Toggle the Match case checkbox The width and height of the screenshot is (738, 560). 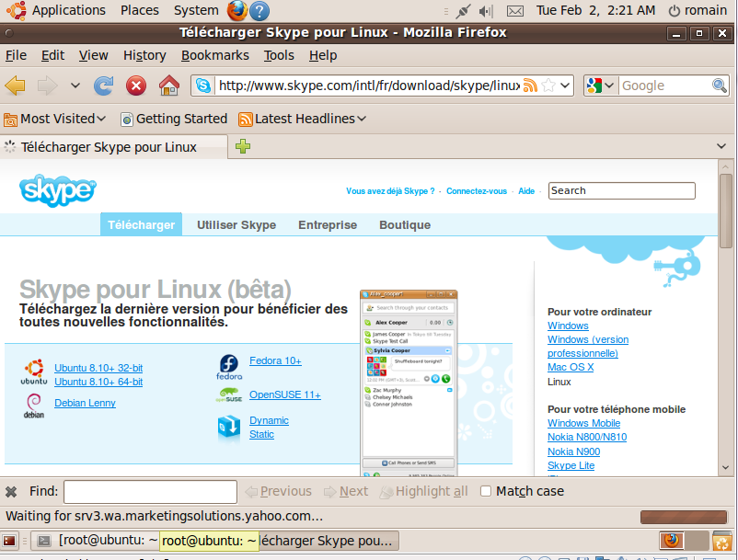(x=486, y=491)
